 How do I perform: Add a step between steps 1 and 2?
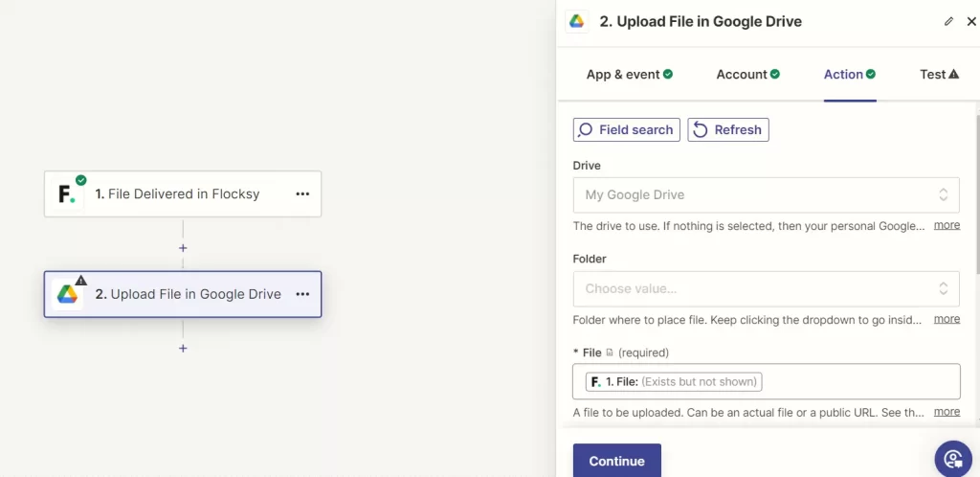tap(183, 248)
